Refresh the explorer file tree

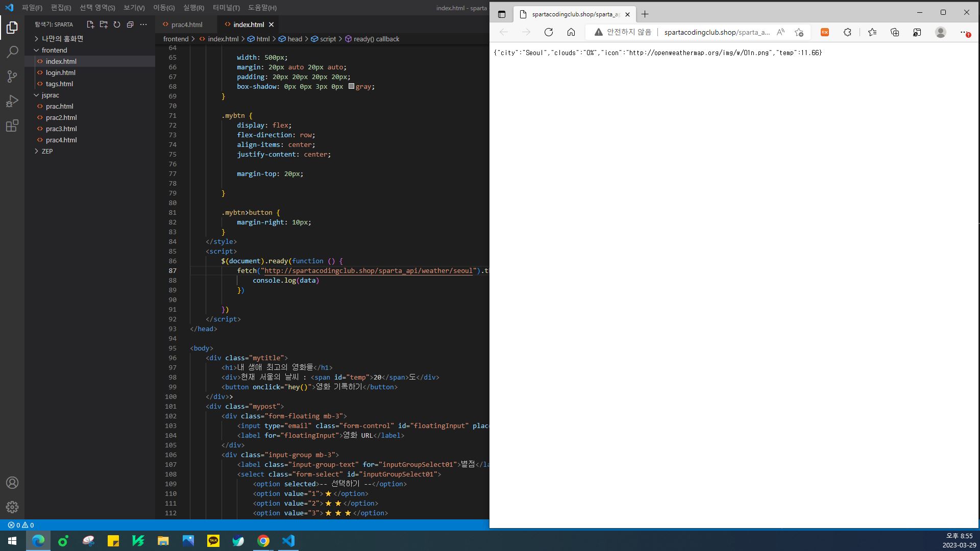coord(117,24)
